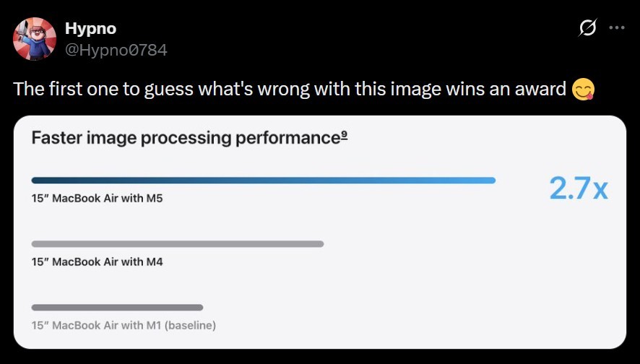Click the Hypno display name
Screen dimensions: 640x364
(x=90, y=28)
